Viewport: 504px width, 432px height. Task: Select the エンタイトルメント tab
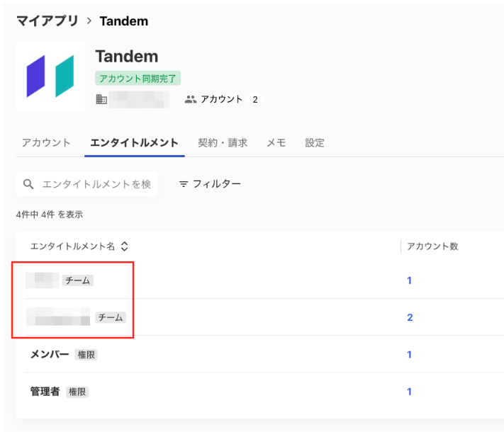click(134, 142)
